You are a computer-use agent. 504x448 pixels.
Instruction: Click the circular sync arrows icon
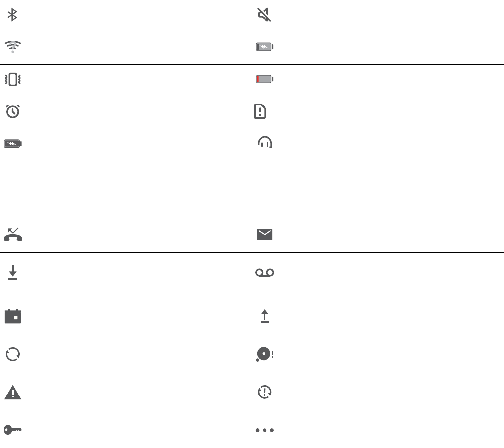(13, 354)
